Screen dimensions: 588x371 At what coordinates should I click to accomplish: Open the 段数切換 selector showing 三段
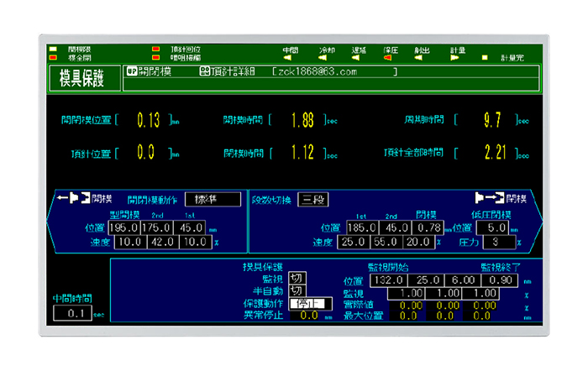pyautogui.click(x=313, y=200)
